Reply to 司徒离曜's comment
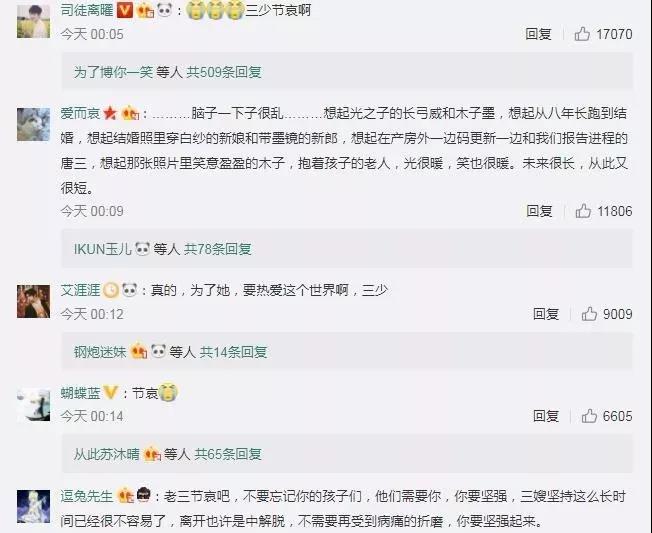Viewport: 652px width, 533px height. pos(538,34)
